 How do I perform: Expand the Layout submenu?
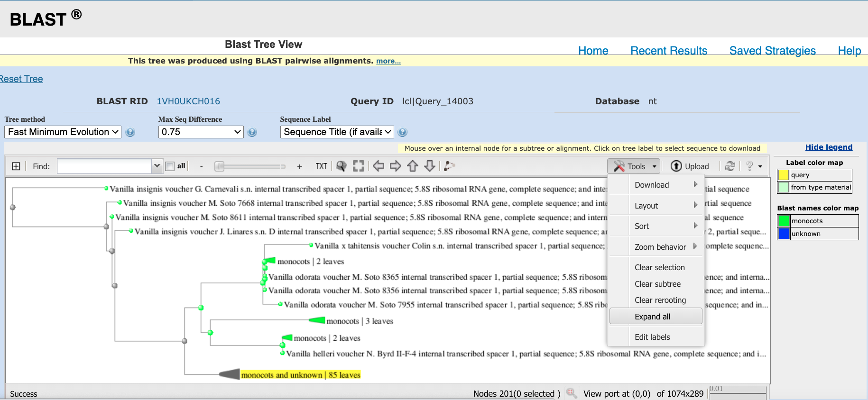pyautogui.click(x=656, y=206)
